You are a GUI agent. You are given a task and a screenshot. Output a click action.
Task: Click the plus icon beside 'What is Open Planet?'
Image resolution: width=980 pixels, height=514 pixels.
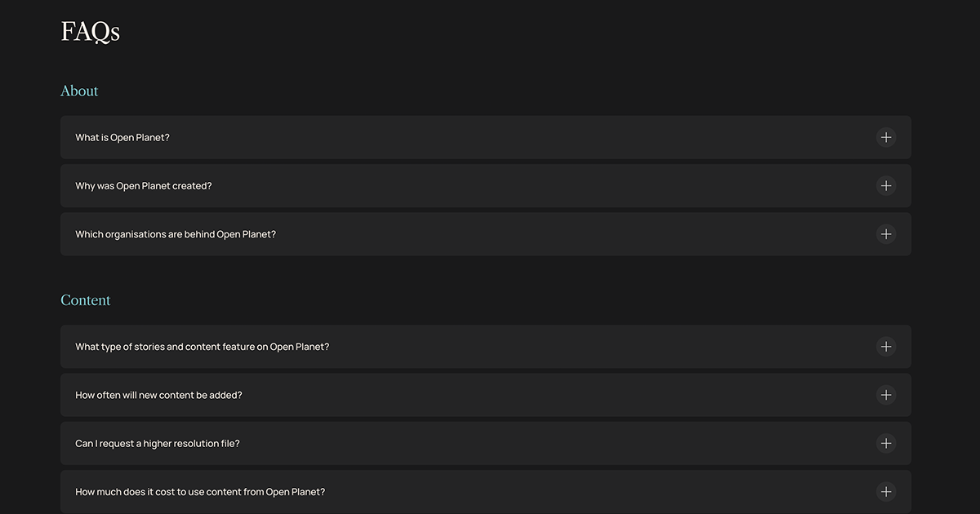pyautogui.click(x=886, y=137)
